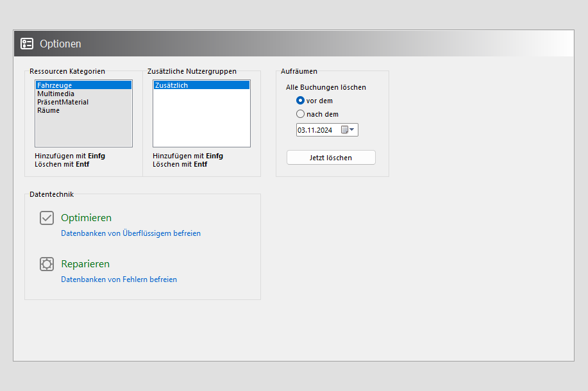Image resolution: width=588 pixels, height=391 pixels.
Task: Click empty area of Zusätzliche Nutzergruppen list
Action: [201, 122]
